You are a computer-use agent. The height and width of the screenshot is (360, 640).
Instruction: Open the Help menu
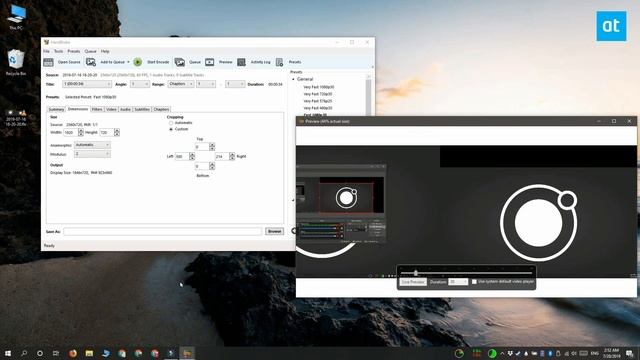(105, 51)
